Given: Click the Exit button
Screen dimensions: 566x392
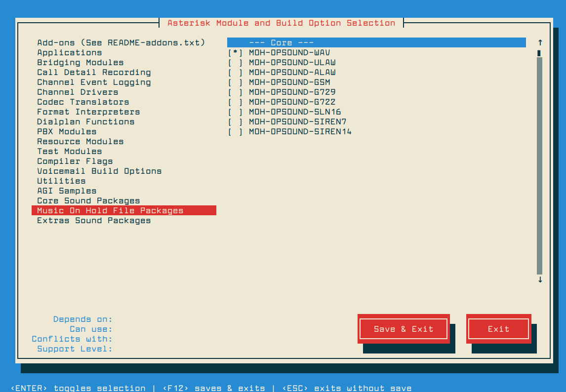Looking at the screenshot, I should click(498, 329).
